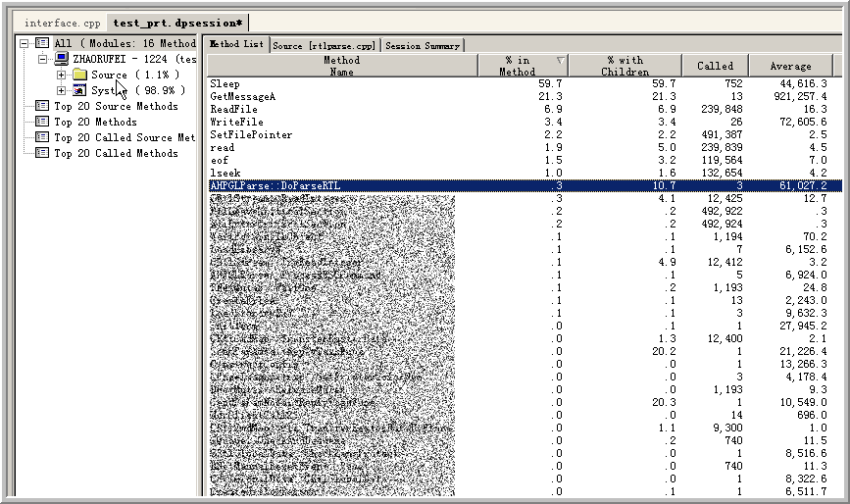Sort by the Average column header
850x504 pixels.
pyautogui.click(x=790, y=66)
